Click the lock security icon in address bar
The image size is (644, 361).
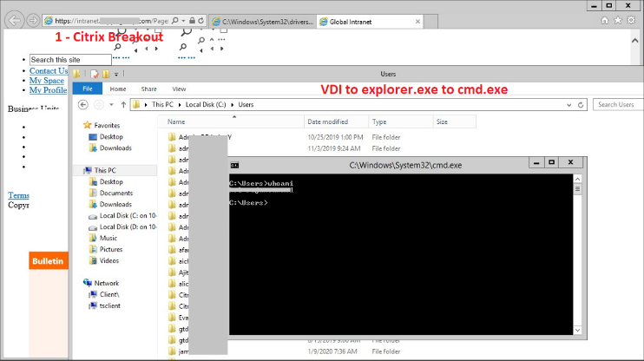[192, 21]
